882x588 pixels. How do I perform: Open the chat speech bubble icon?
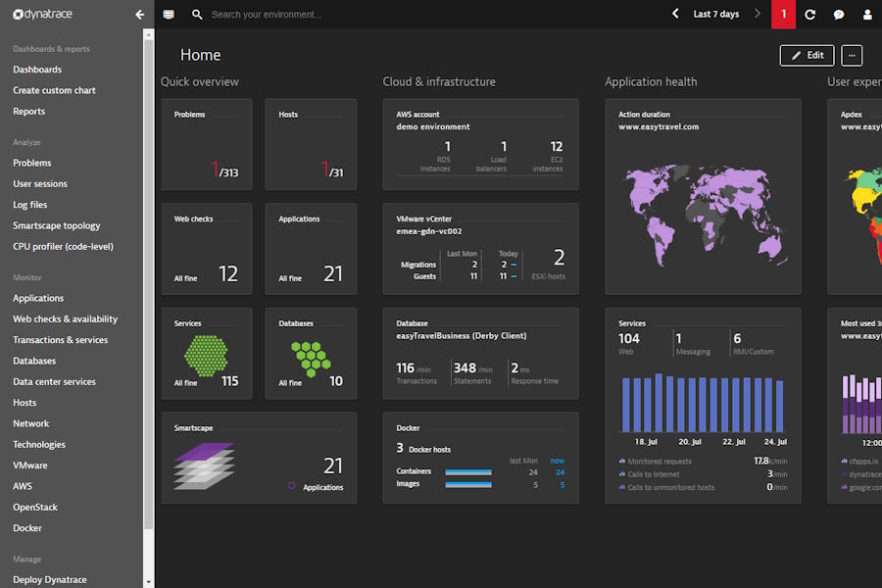839,15
